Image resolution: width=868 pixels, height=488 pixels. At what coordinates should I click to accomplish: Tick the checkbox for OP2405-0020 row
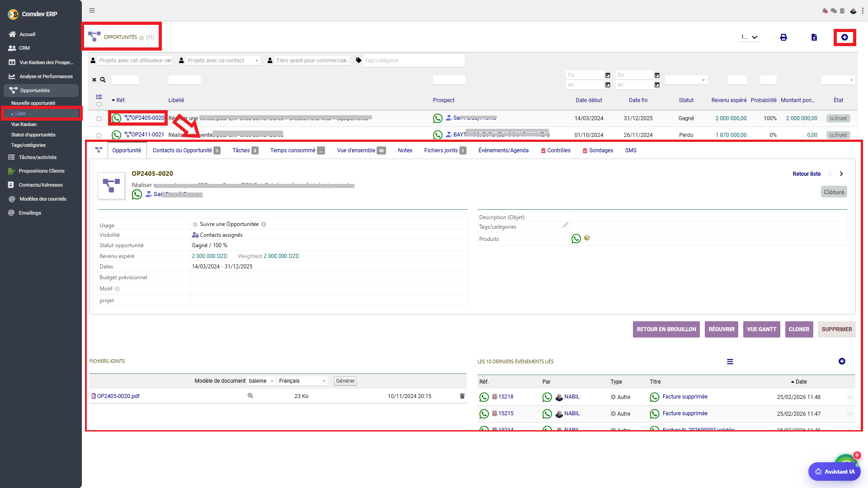[x=99, y=119]
